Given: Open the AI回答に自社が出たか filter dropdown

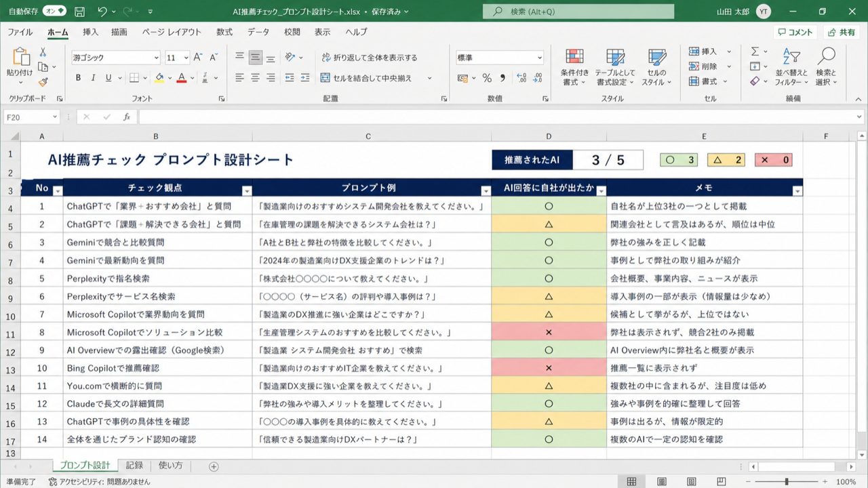Looking at the screenshot, I should [x=601, y=191].
